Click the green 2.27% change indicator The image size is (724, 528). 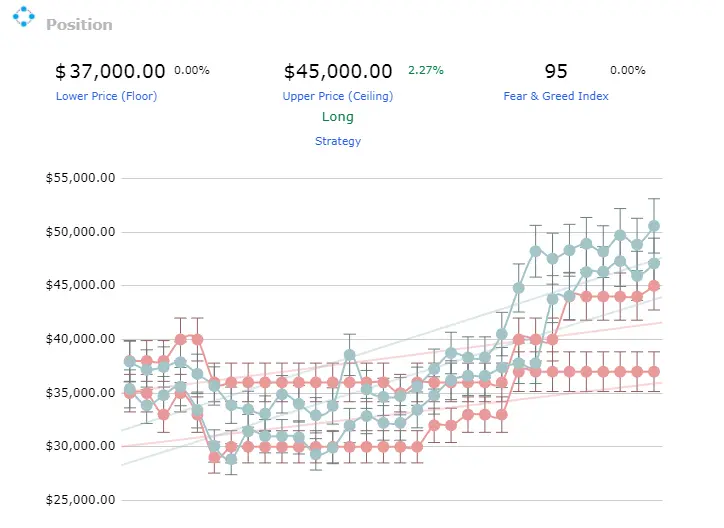pos(425,70)
